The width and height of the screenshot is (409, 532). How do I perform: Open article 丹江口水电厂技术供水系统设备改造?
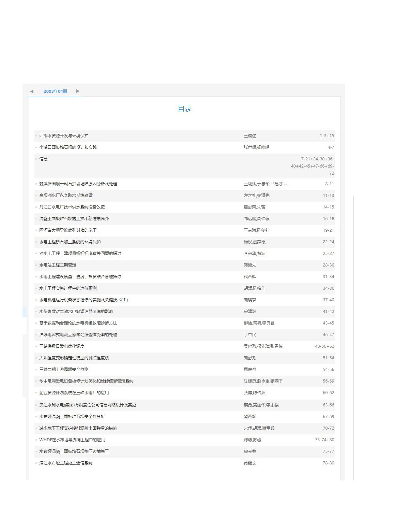(x=72, y=207)
